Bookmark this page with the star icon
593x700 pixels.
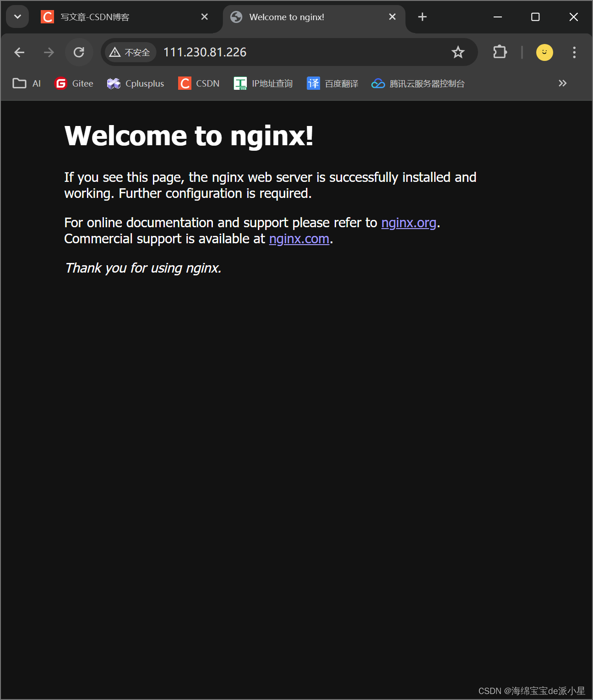(458, 52)
